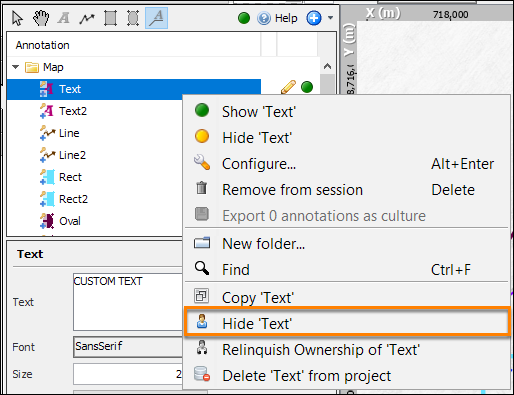Toggle the green visibility dot in toolbar
Image resolution: width=514 pixels, height=395 pixels.
click(x=244, y=18)
